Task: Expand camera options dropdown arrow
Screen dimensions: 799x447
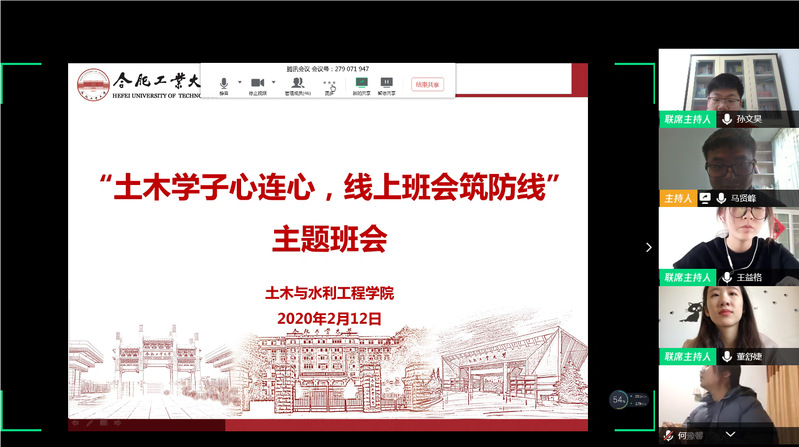Action: (x=274, y=82)
